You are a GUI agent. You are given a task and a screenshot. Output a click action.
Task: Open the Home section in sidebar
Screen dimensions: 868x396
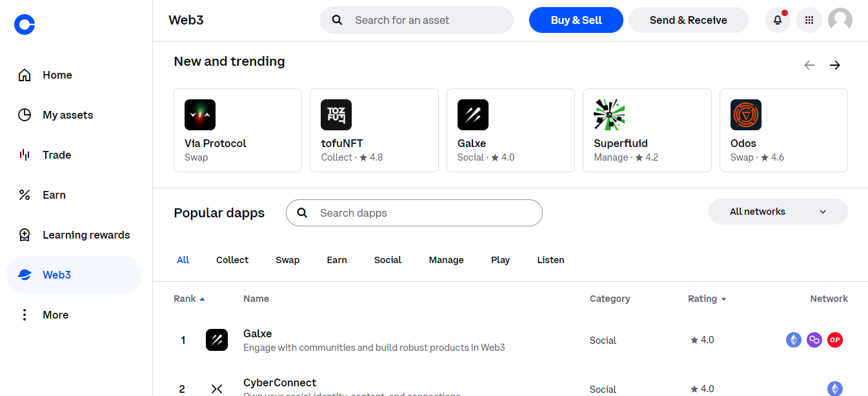pos(57,75)
